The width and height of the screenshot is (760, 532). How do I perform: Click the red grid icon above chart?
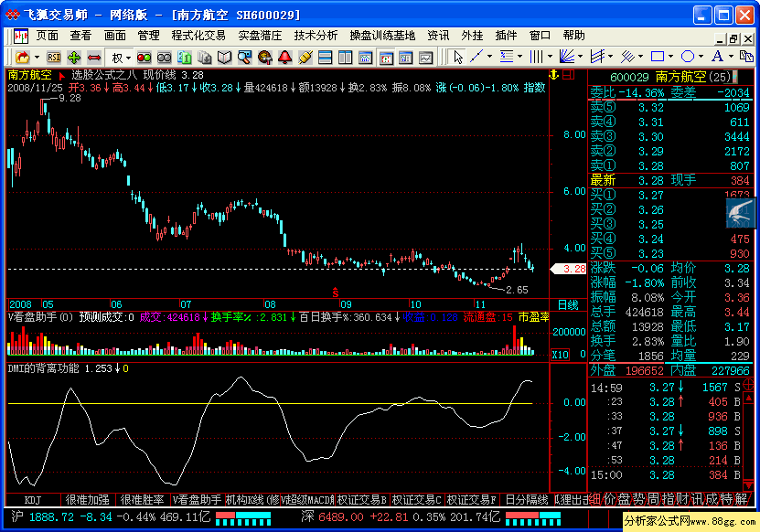click(x=569, y=75)
